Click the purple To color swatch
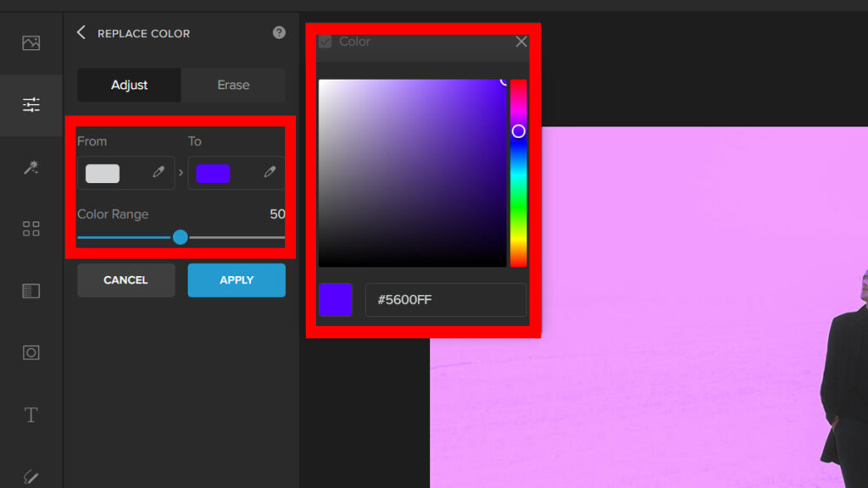The width and height of the screenshot is (868, 488). pyautogui.click(x=213, y=174)
